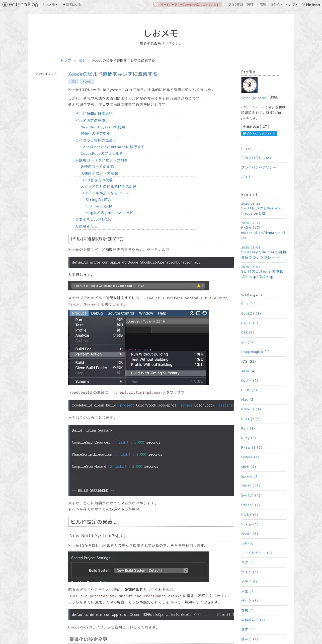Click 読者になる in the top bar
Image resolution: width=322 pixels, height=644 pixels.
click(x=72, y=5)
